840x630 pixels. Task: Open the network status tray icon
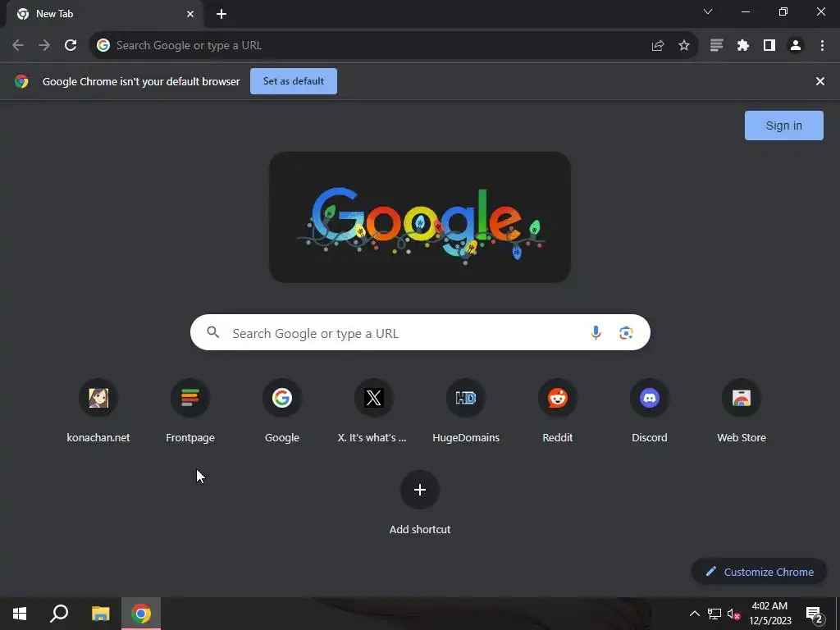(x=714, y=614)
